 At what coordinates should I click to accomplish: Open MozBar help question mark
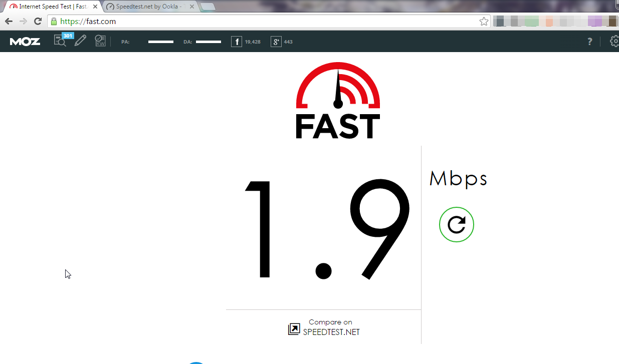tap(590, 42)
